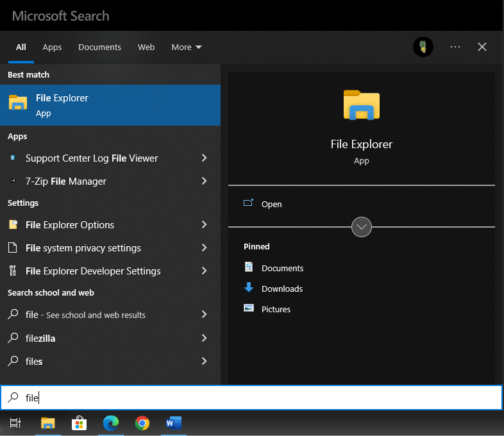Image resolution: width=504 pixels, height=436 pixels.
Task: Launch Google Chrome from taskbar
Action: (x=142, y=423)
